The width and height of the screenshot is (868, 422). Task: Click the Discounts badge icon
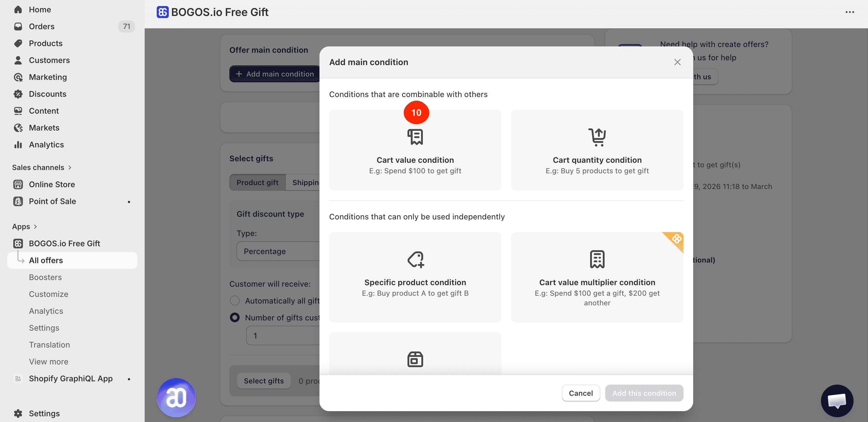click(18, 94)
